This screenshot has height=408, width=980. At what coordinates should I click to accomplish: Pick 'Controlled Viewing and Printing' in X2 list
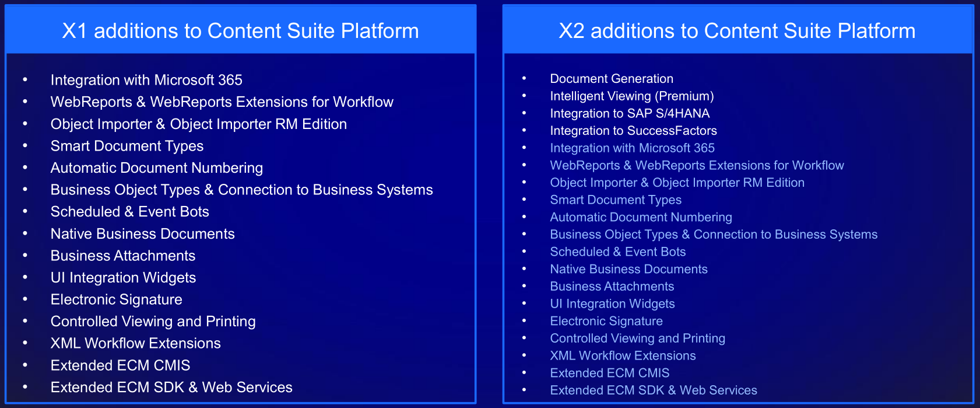pyautogui.click(x=637, y=339)
